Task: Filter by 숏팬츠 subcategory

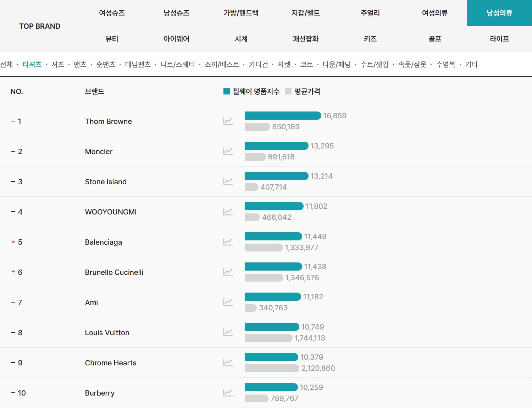Action: tap(106, 64)
